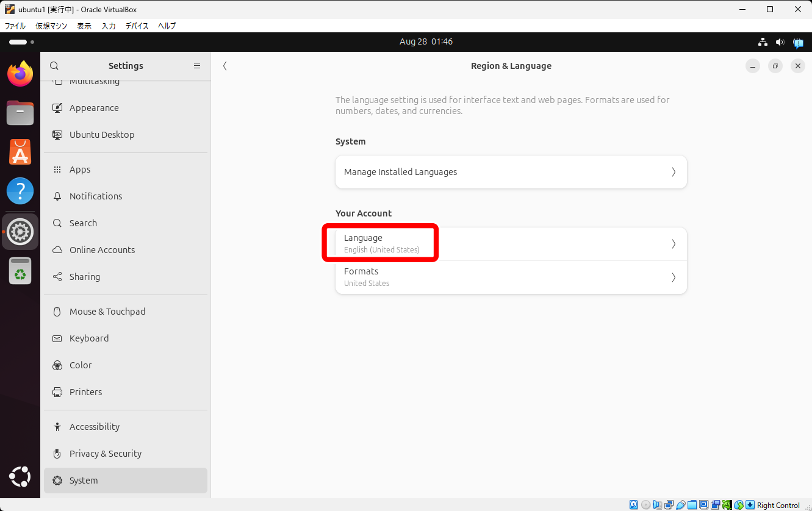This screenshot has width=812, height=511.
Task: Open Mouse & Touchpad settings
Action: [x=126, y=312]
